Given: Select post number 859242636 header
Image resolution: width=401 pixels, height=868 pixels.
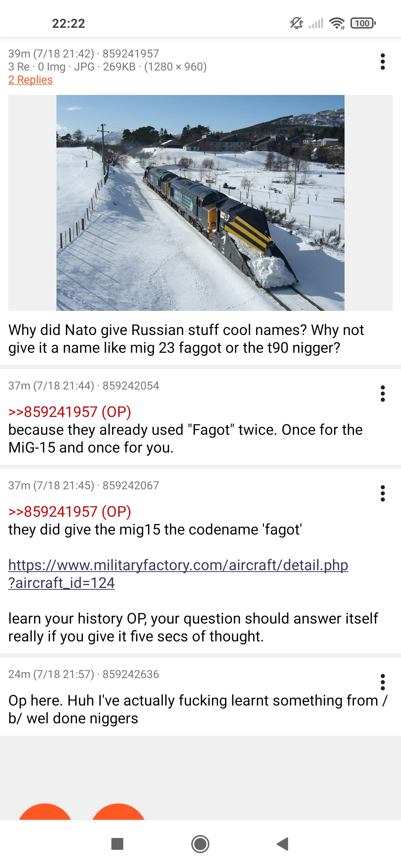Looking at the screenshot, I should (x=84, y=674).
